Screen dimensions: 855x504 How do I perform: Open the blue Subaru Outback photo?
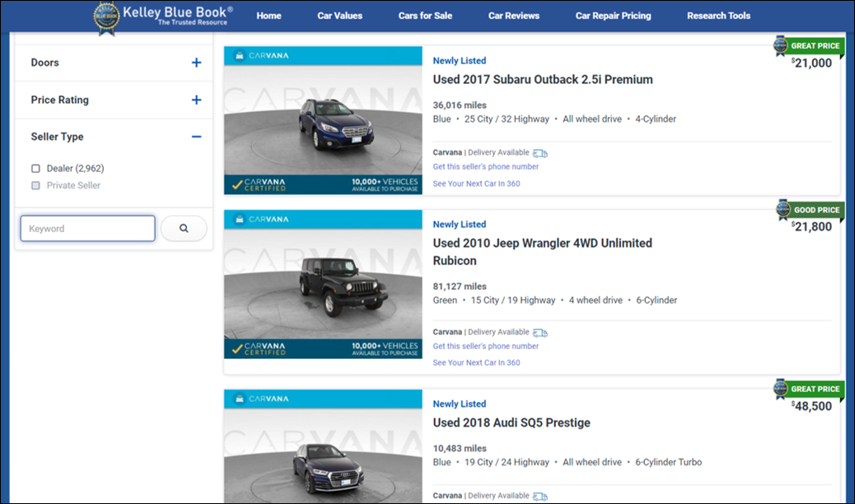pyautogui.click(x=323, y=120)
